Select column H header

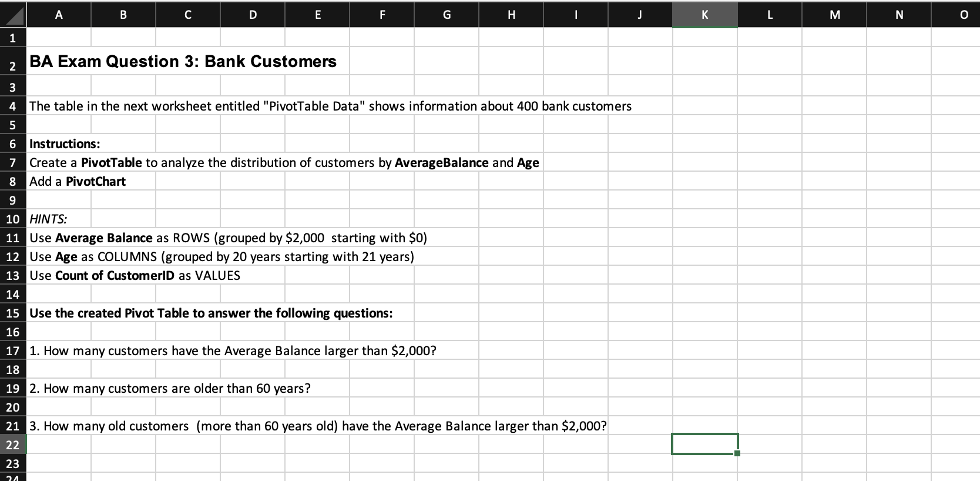(x=511, y=15)
